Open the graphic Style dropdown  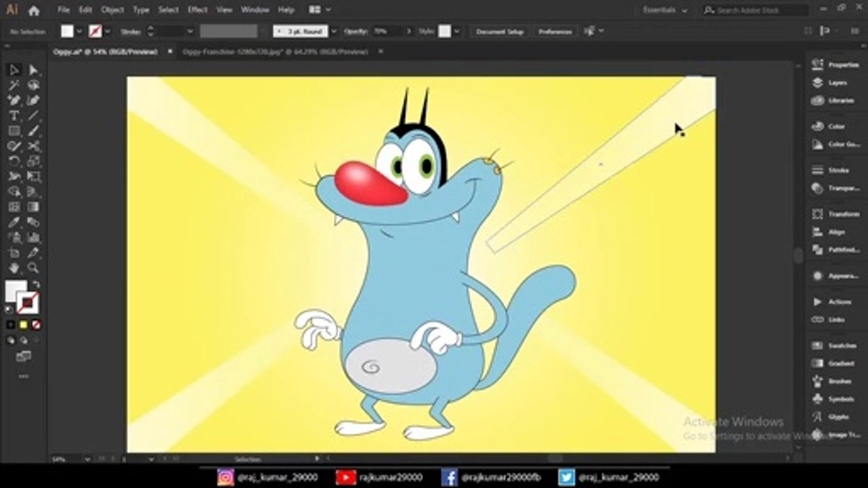tap(457, 31)
